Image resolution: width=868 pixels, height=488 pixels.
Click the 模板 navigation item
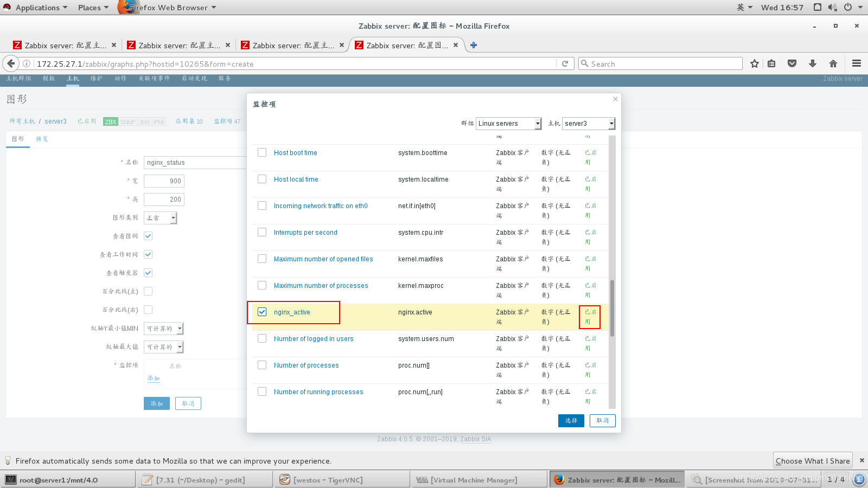click(49, 79)
